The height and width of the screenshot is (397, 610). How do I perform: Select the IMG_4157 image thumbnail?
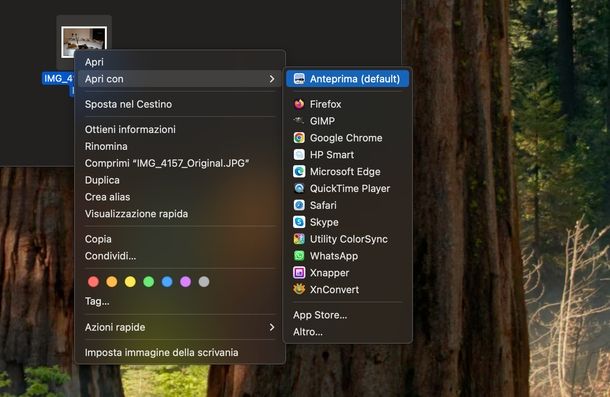[84, 41]
